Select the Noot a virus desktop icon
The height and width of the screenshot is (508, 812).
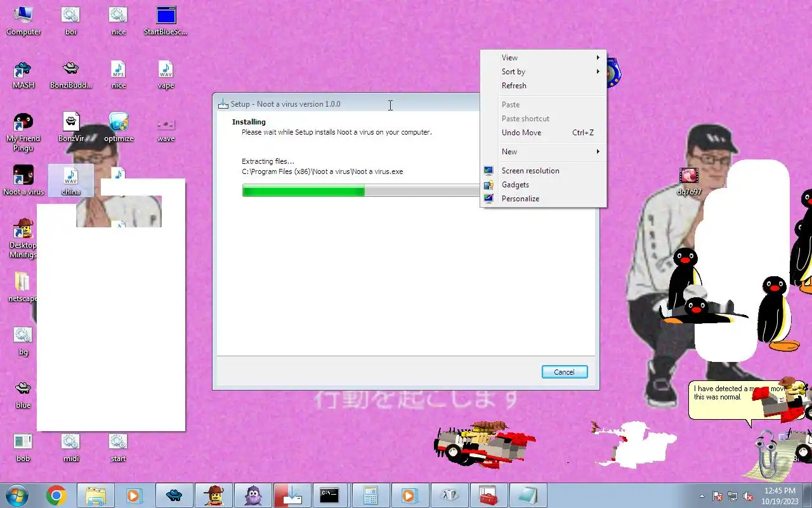[x=23, y=181]
